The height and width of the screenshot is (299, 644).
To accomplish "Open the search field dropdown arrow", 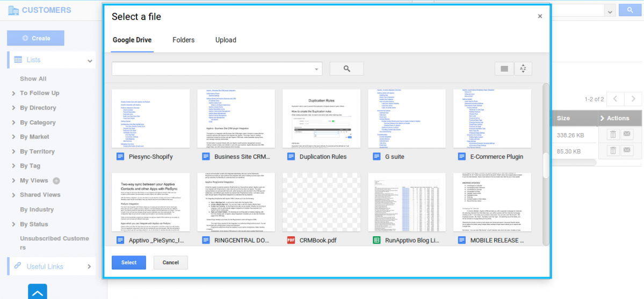I will tap(317, 69).
